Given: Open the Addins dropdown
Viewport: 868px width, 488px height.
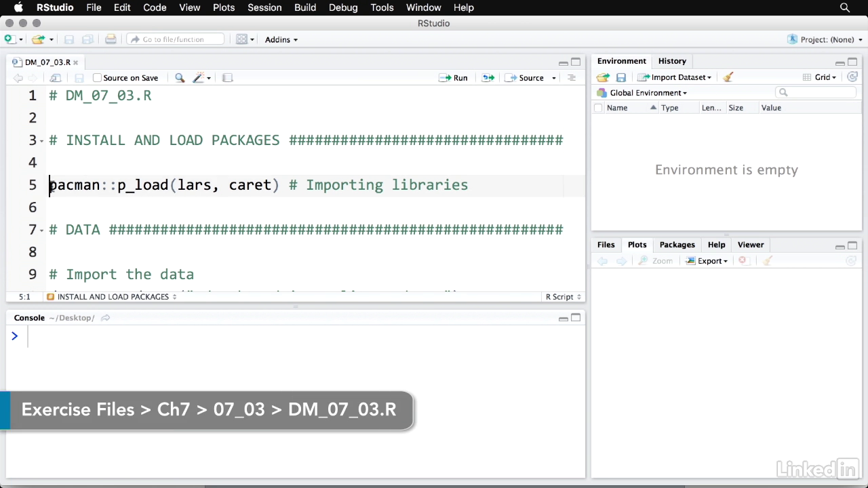Looking at the screenshot, I should (281, 39).
